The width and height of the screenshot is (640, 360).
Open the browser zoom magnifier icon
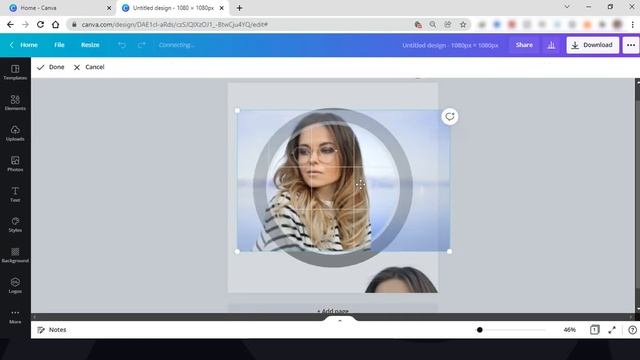pos(433,24)
